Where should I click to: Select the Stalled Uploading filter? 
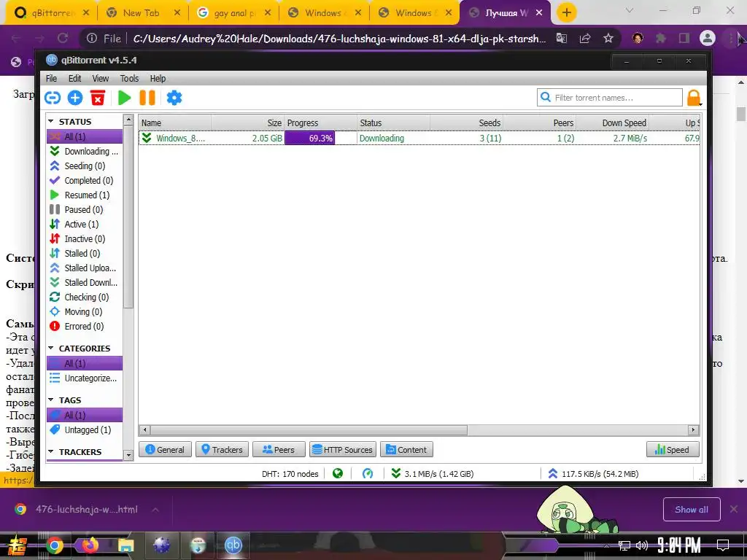[x=85, y=268]
